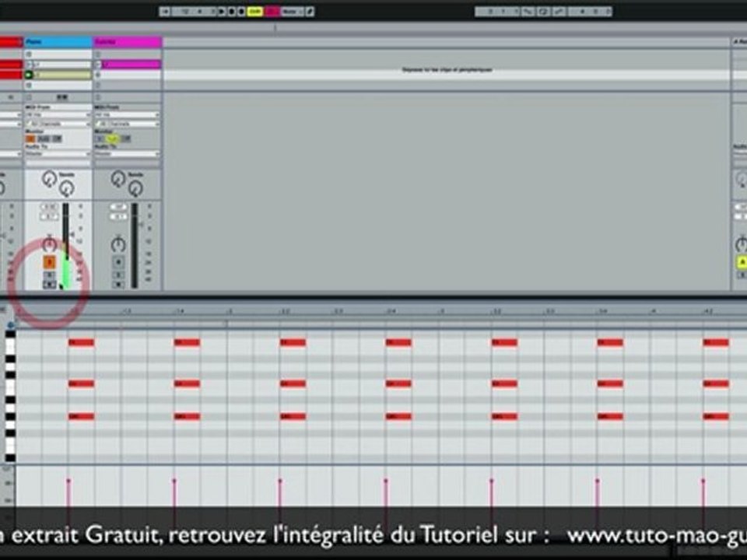This screenshot has height=560, width=747.
Task: Select the magenta track header
Action: pos(128,42)
